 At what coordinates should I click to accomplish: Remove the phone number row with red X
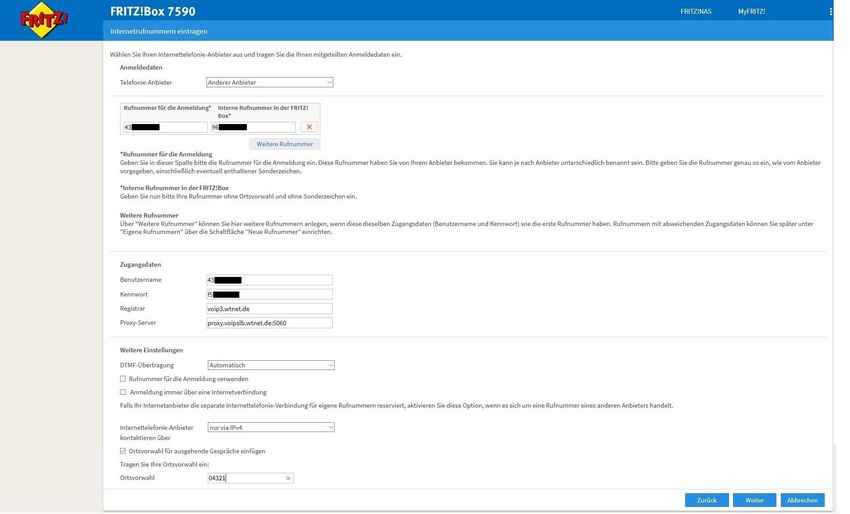pos(309,127)
